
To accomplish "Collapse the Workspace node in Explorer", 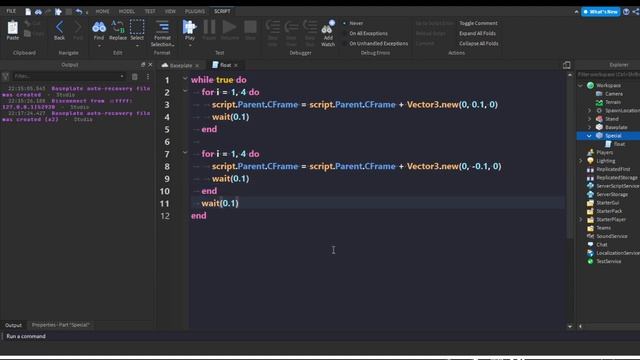I will click(580, 86).
